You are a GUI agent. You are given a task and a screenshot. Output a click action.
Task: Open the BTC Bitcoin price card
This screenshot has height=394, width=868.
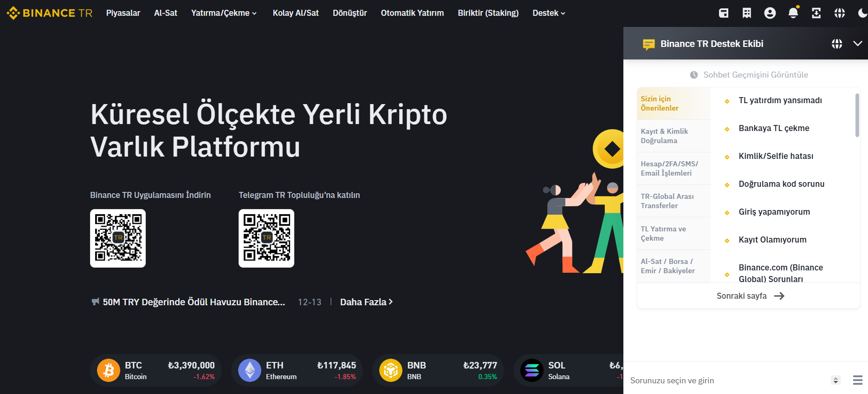[156, 370]
